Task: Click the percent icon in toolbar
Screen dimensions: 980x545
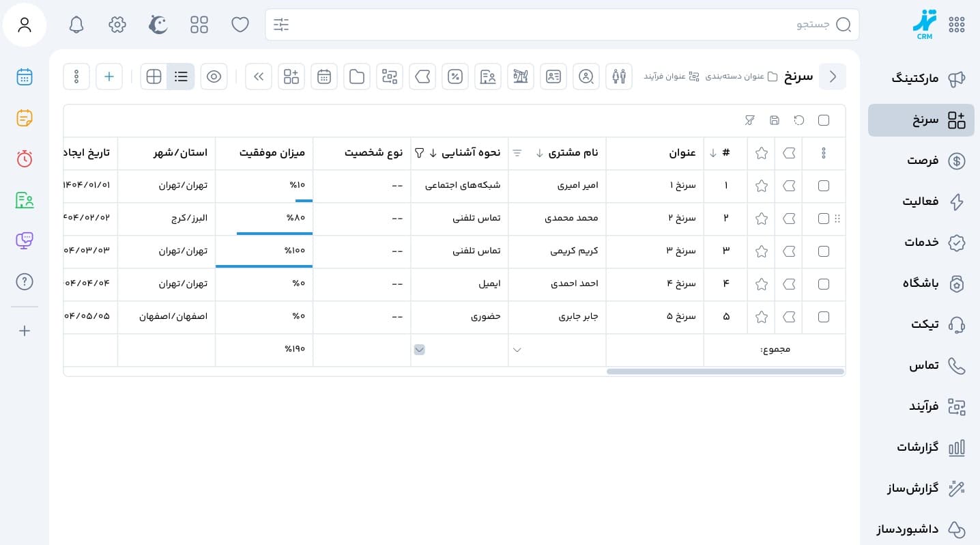Action: 455,76
